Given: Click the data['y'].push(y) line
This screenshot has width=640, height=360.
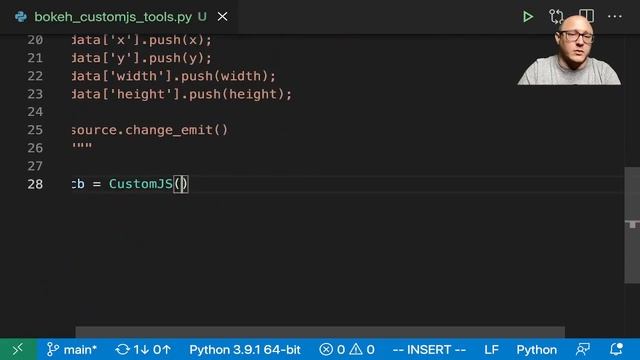Looking at the screenshot, I should 142,58.
